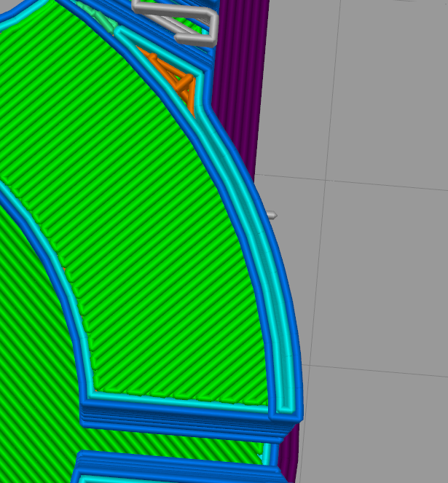The height and width of the screenshot is (483, 448).
Task: Select small gray nub beside the right perimeter
Action: click(x=271, y=215)
